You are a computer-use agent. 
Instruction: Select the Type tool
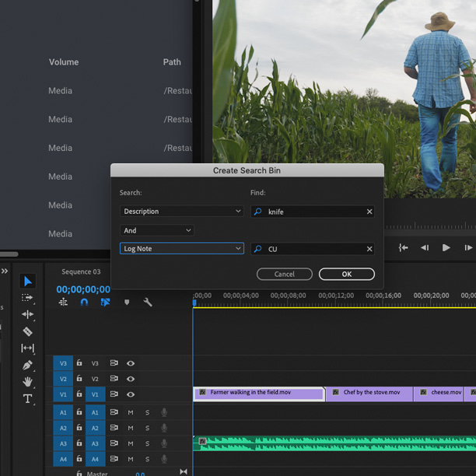[x=28, y=399]
